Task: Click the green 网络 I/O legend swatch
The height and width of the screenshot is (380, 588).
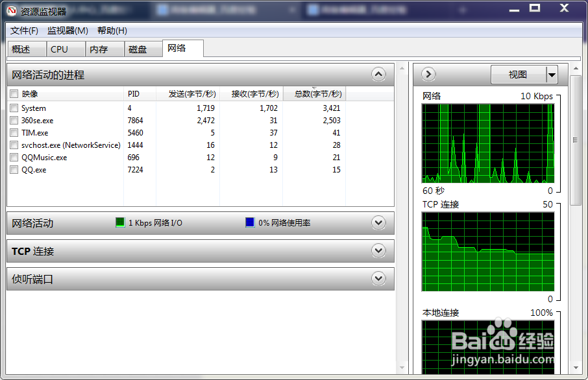Action: tap(120, 222)
